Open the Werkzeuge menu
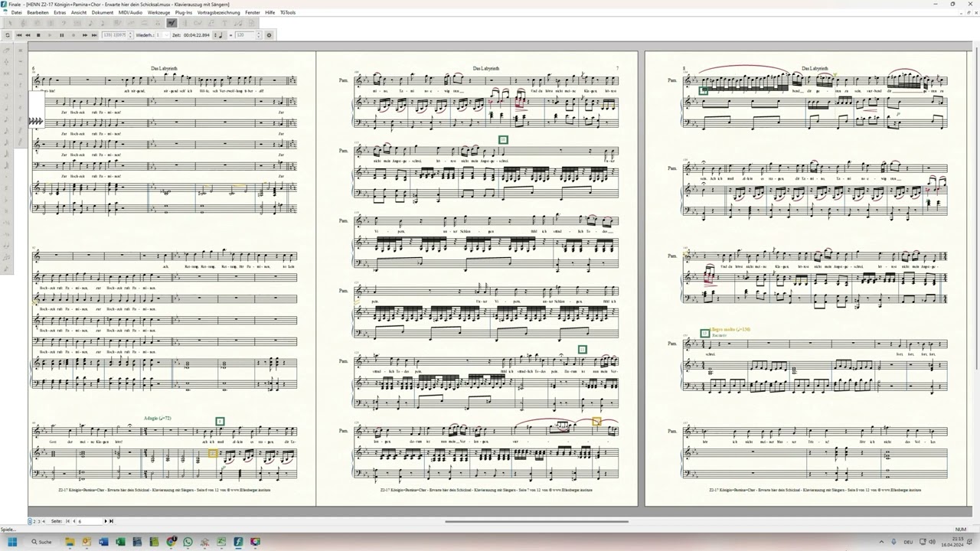980x551 pixels. 158,13
